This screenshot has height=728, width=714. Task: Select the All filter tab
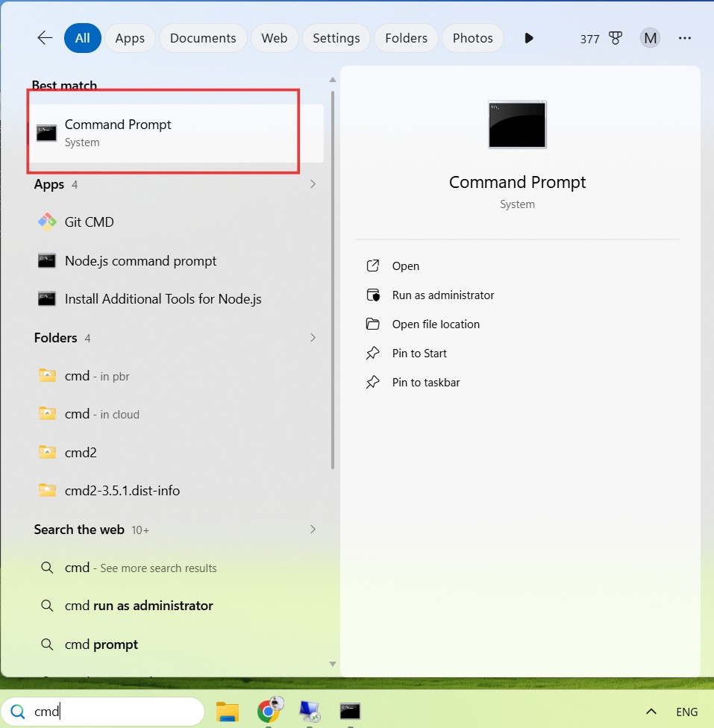(x=82, y=38)
